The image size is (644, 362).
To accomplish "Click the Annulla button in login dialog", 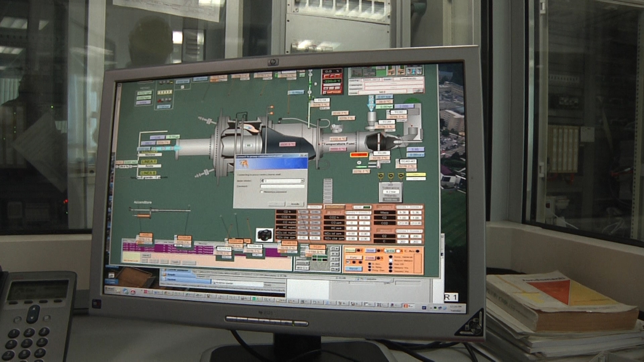I will tap(295, 204).
